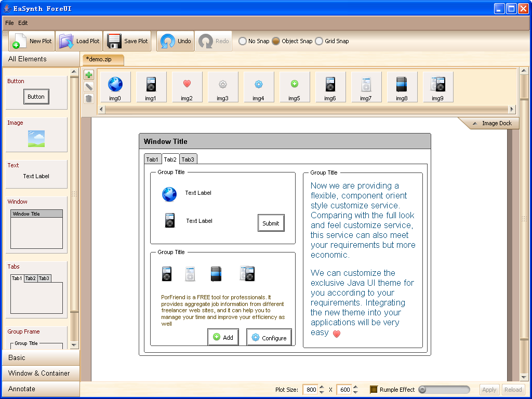Click the New Plot toolbar icon
Screen dimensions: 532x399
pyautogui.click(x=20, y=41)
